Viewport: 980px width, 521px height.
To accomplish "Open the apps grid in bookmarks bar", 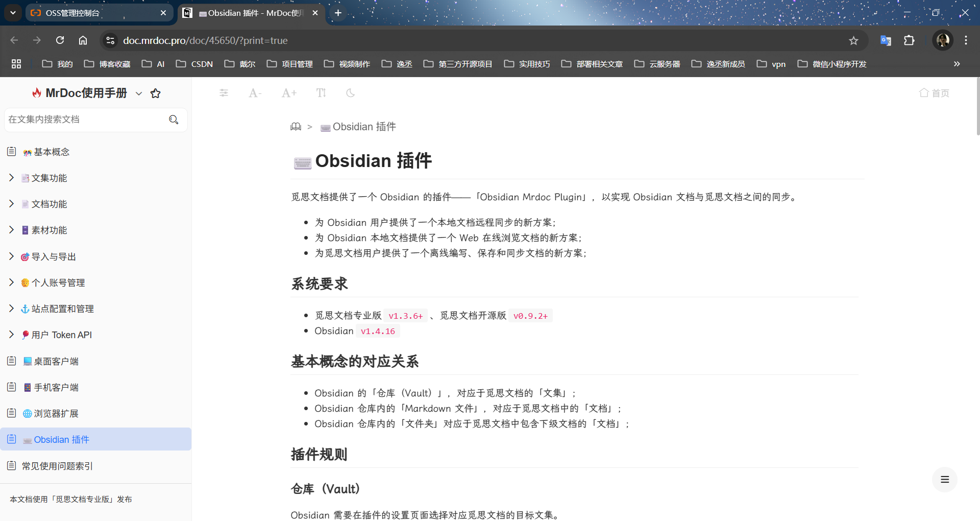I will tap(16, 64).
